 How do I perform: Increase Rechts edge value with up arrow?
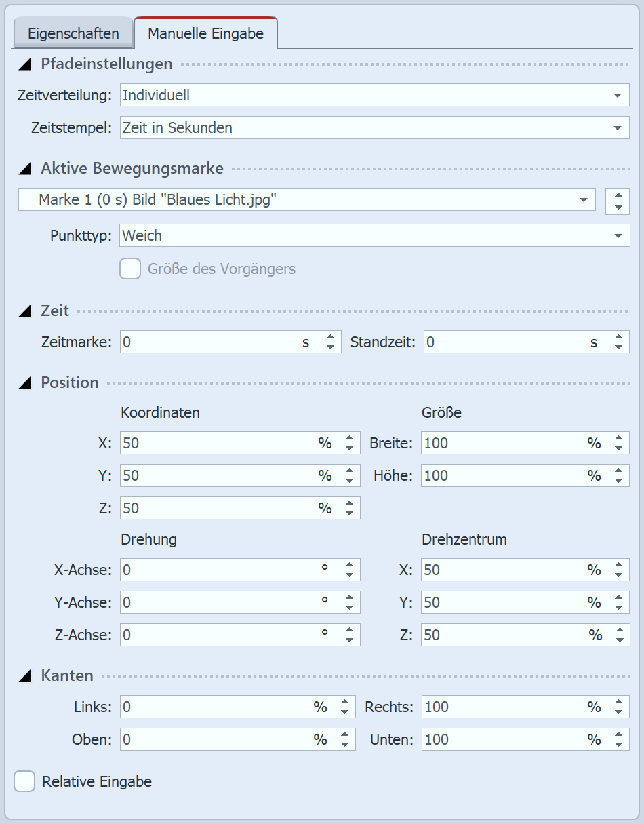618,702
